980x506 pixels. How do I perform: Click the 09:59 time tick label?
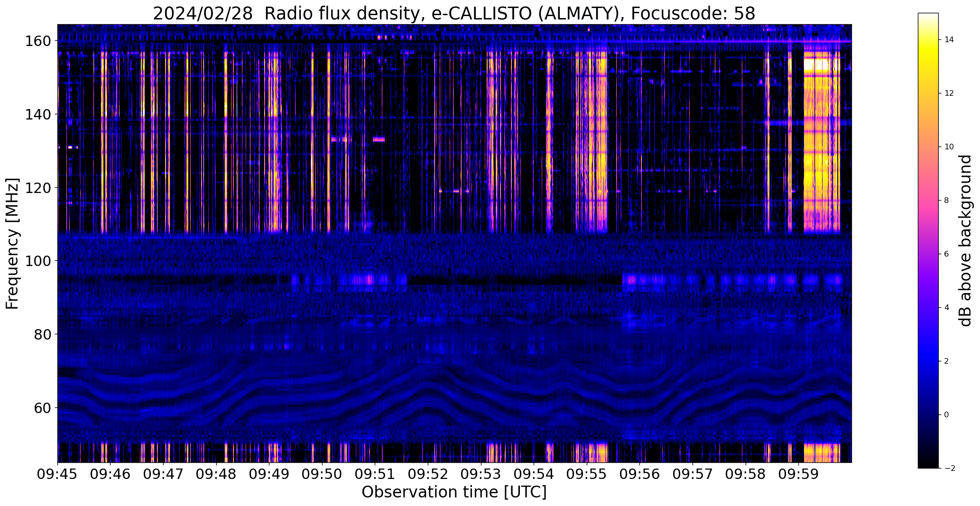click(798, 474)
